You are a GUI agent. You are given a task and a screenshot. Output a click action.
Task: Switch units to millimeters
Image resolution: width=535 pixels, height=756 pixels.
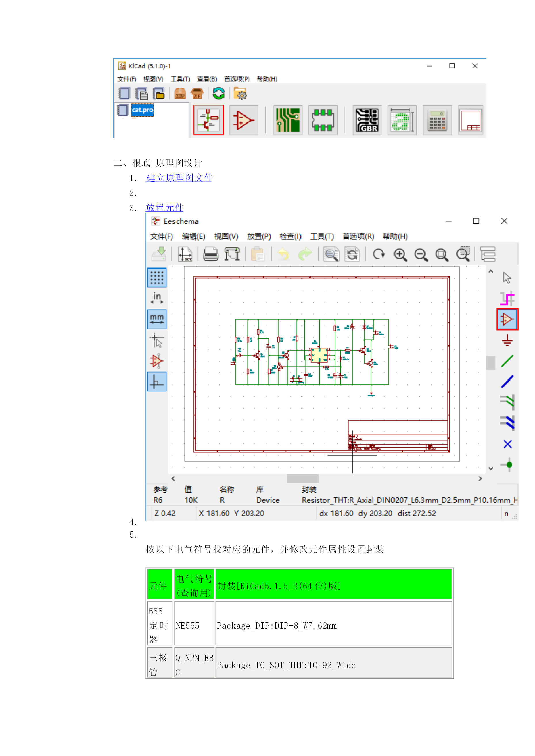pyautogui.click(x=157, y=319)
